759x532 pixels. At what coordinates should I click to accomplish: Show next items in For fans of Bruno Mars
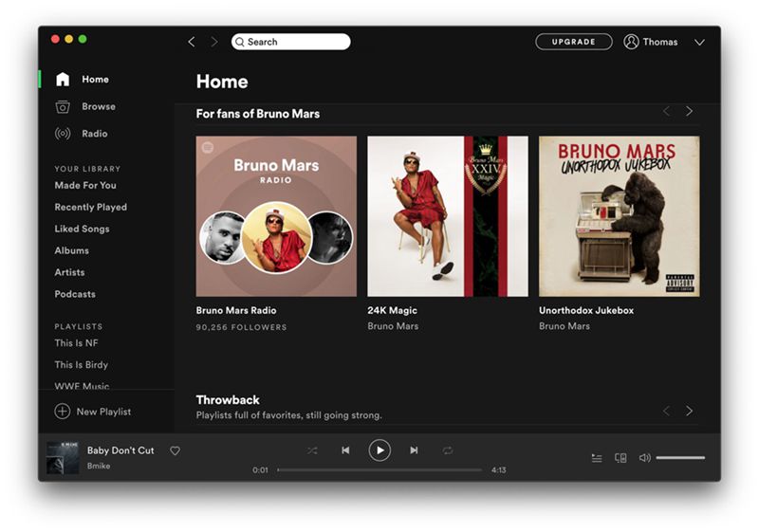[x=689, y=111]
